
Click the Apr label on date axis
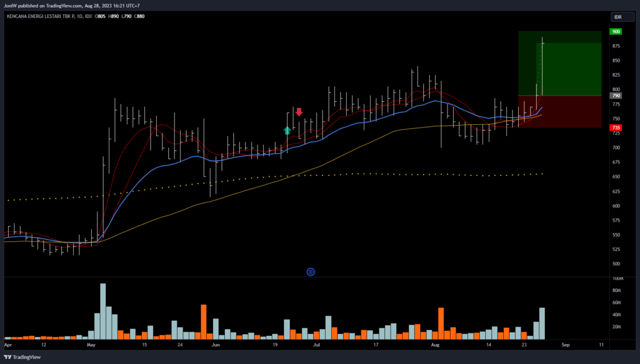click(x=8, y=344)
